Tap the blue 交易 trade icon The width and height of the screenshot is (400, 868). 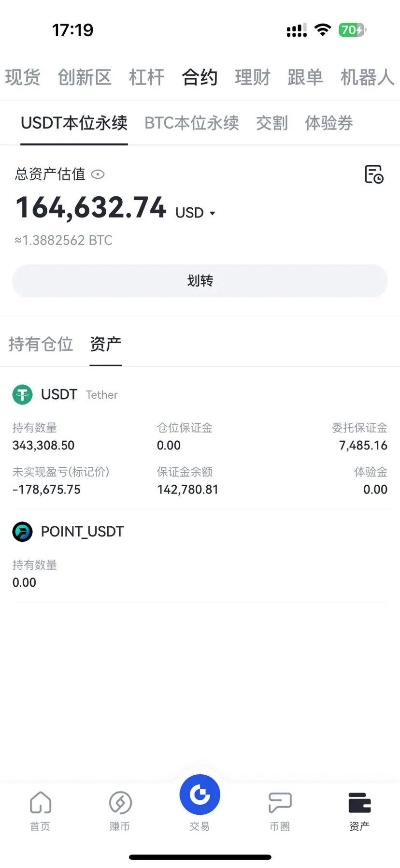200,795
